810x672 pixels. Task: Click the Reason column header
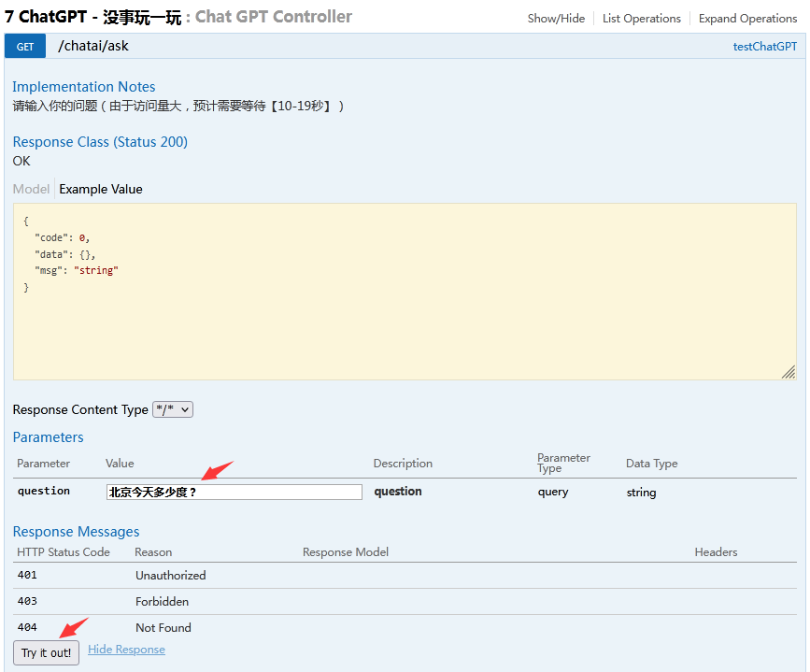pos(153,552)
